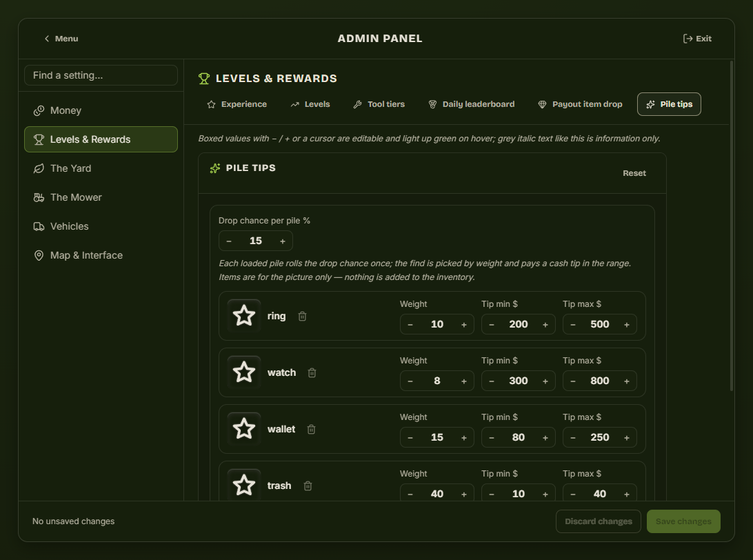Viewport: 753px width, 560px height.
Task: Increase the wallet weight value
Action: (464, 438)
